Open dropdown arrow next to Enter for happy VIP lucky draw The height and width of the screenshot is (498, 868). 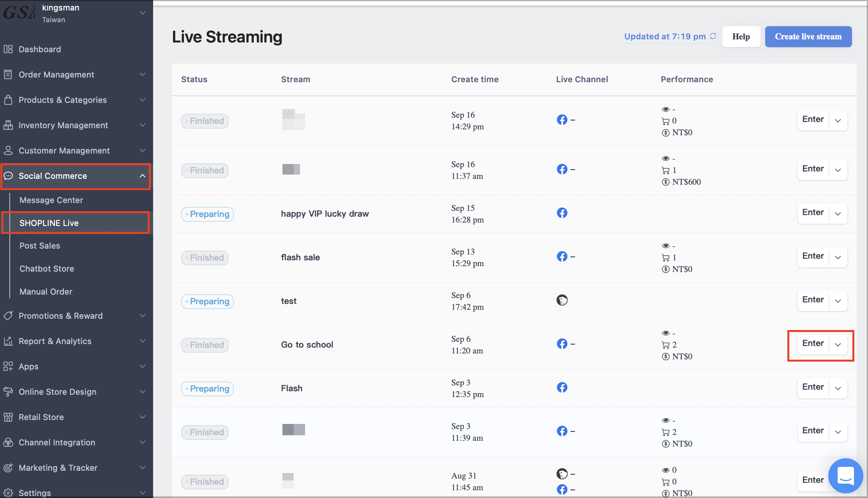pos(838,214)
